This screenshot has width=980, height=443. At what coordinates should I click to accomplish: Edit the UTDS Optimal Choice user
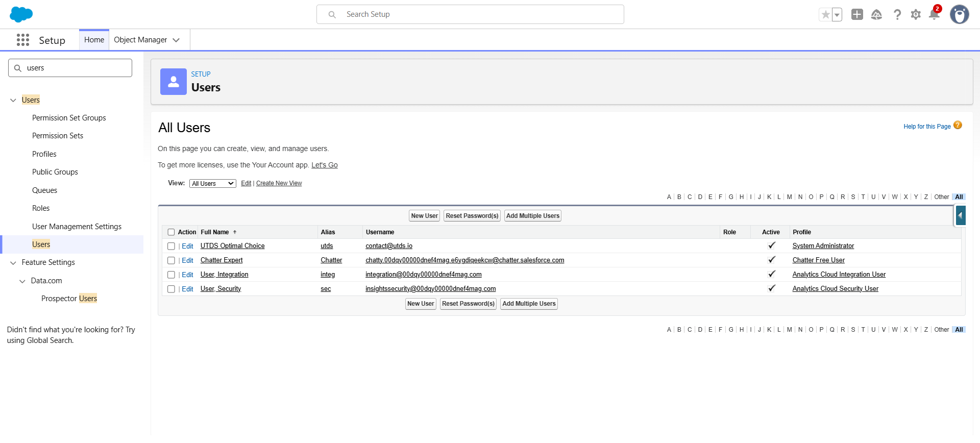[187, 246]
